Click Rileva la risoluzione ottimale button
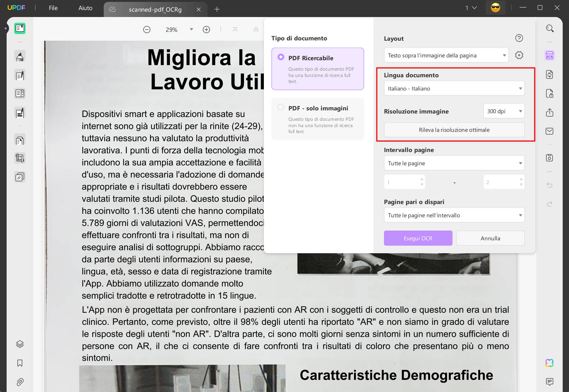The height and width of the screenshot is (392, 569). click(454, 130)
